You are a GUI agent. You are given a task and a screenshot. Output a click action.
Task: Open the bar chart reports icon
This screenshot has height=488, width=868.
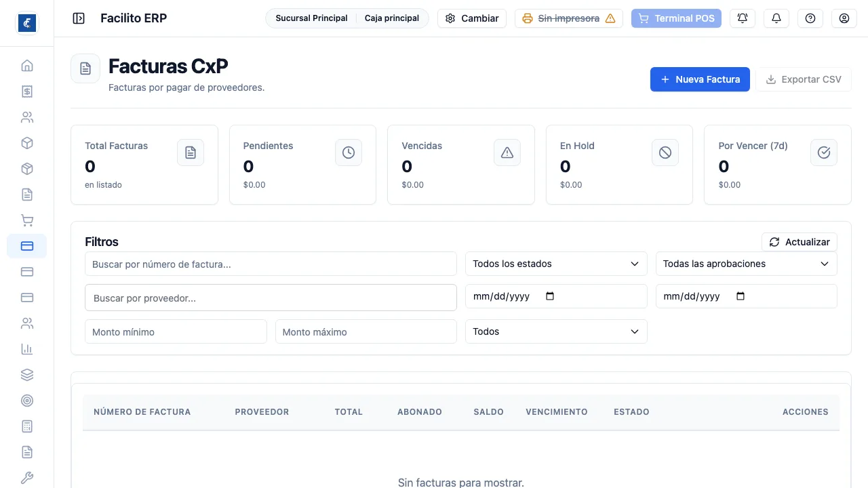(x=27, y=349)
